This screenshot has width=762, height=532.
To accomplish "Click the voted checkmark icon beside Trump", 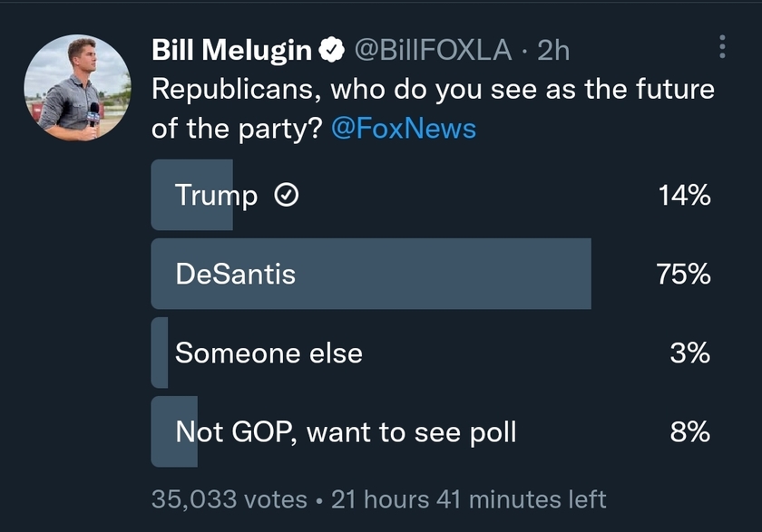I will pyautogui.click(x=287, y=195).
